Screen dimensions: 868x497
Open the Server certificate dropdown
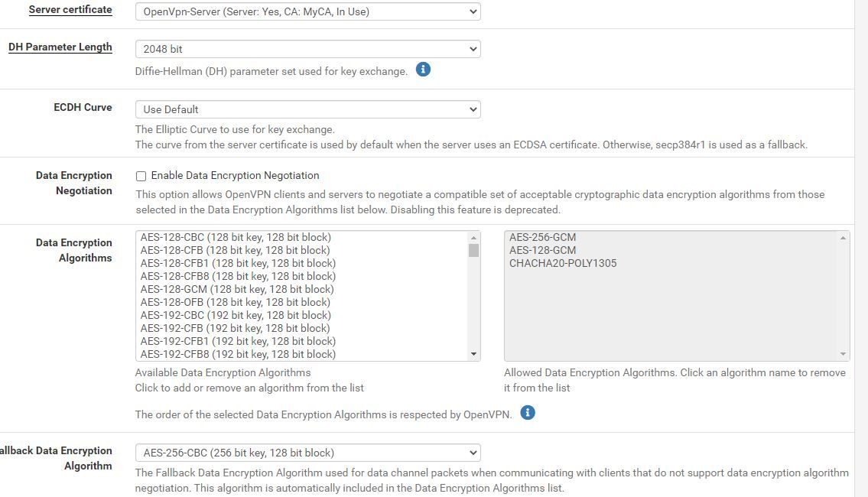(x=307, y=11)
